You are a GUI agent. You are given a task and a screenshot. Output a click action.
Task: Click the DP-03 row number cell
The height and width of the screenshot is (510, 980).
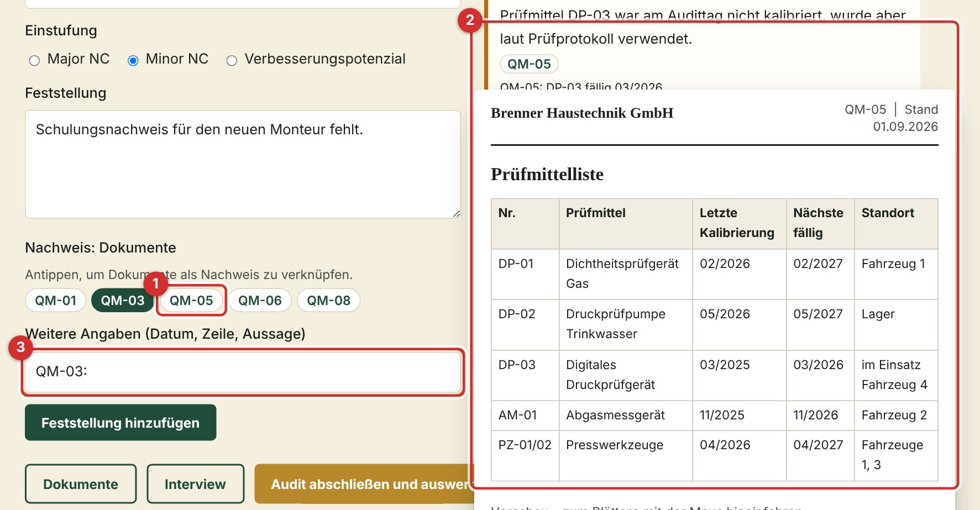(525, 375)
